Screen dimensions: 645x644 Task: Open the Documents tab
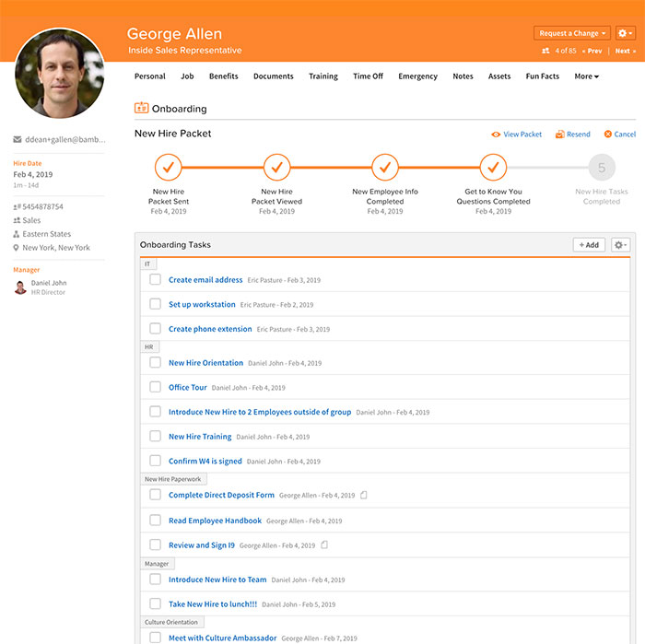coord(274,76)
